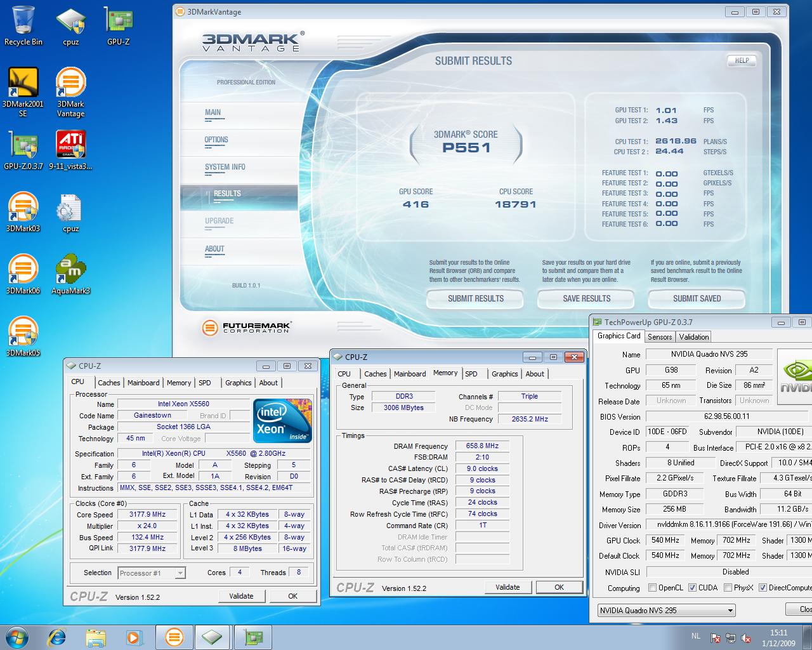Click the Intel Xeon X5560 name field
This screenshot has width=812, height=650.
183,404
